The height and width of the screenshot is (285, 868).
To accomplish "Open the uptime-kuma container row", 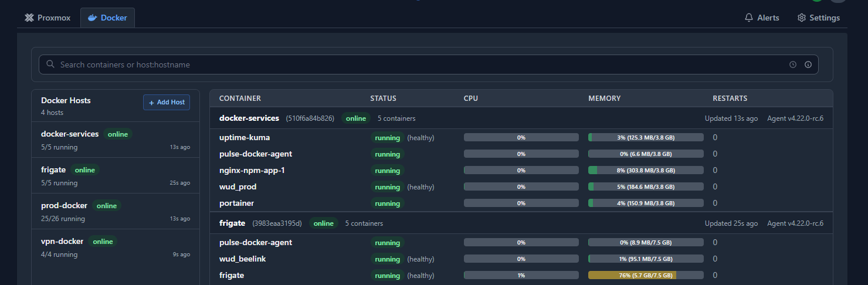I will 521,137.
